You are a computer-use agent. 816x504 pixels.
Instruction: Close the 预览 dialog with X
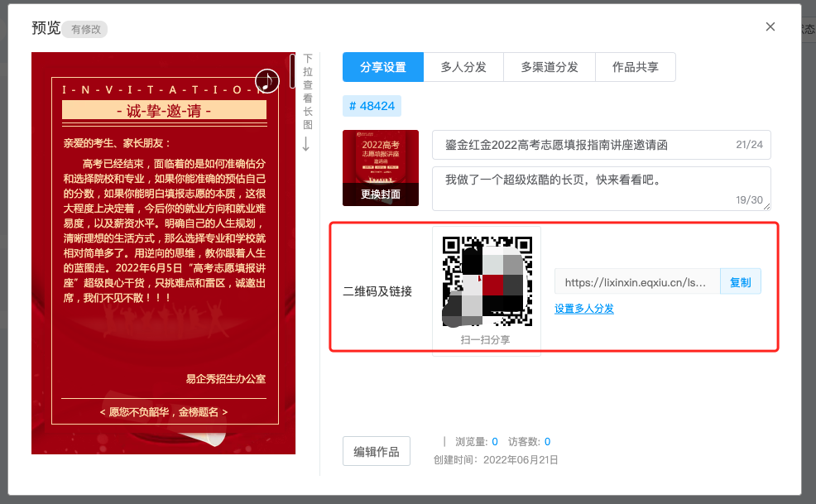pyautogui.click(x=770, y=27)
